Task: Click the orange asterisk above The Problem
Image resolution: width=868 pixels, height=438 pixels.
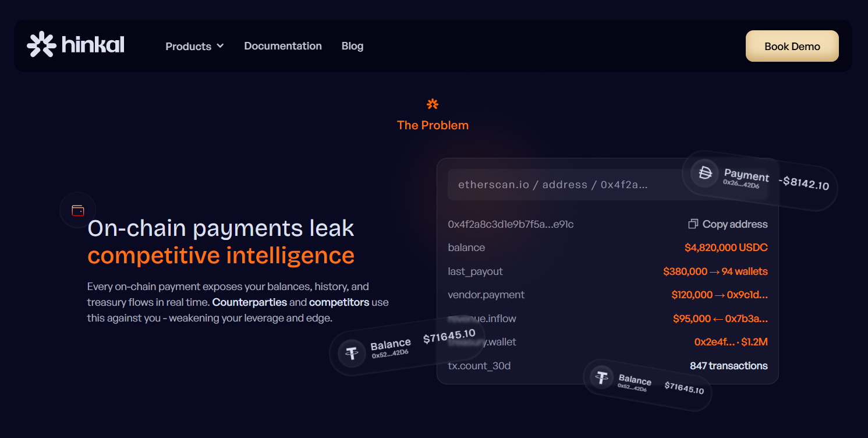Action: [x=432, y=104]
